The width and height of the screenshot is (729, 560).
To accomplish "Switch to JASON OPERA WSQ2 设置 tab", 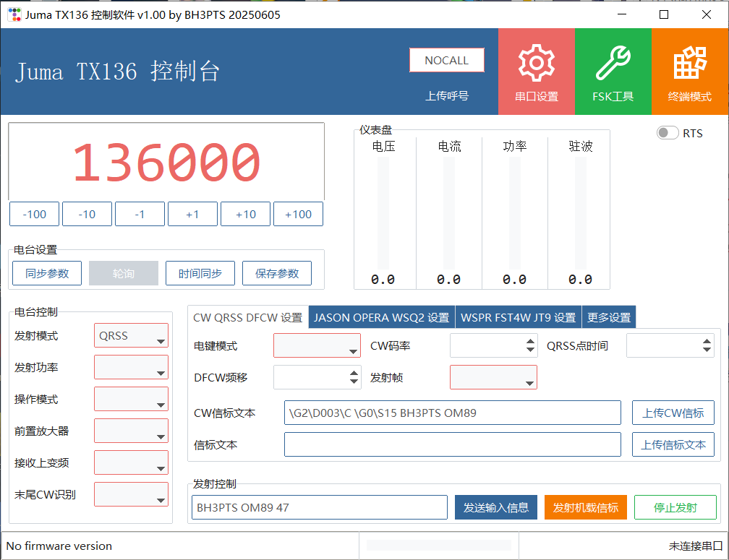I will click(x=381, y=318).
